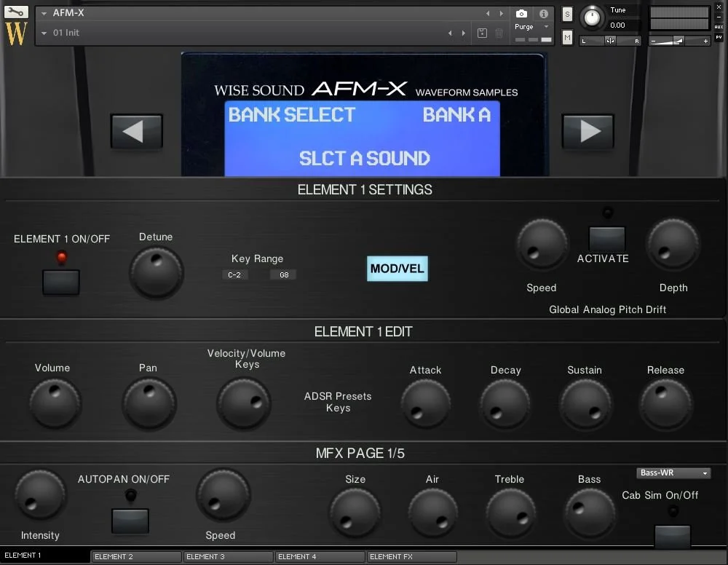
Task: Click the Key Range low value C-2
Action: pyautogui.click(x=234, y=274)
